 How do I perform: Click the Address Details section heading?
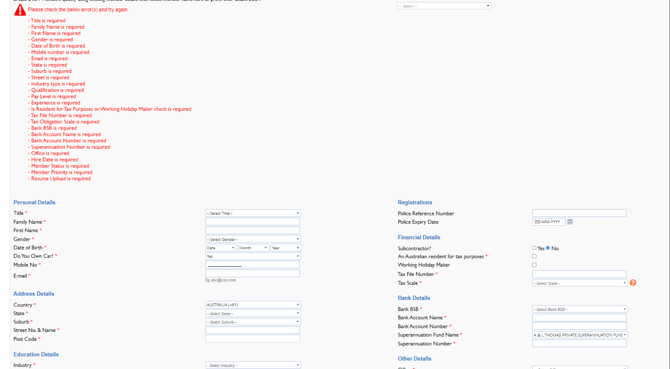pos(34,294)
